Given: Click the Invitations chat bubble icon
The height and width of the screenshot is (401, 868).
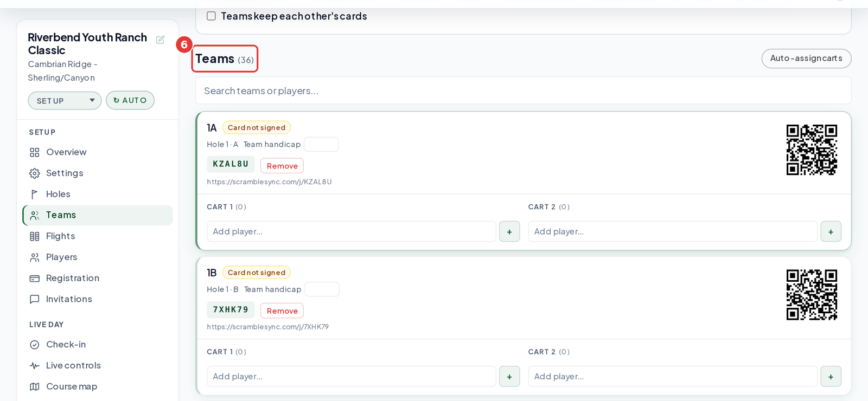Looking at the screenshot, I should pos(35,299).
